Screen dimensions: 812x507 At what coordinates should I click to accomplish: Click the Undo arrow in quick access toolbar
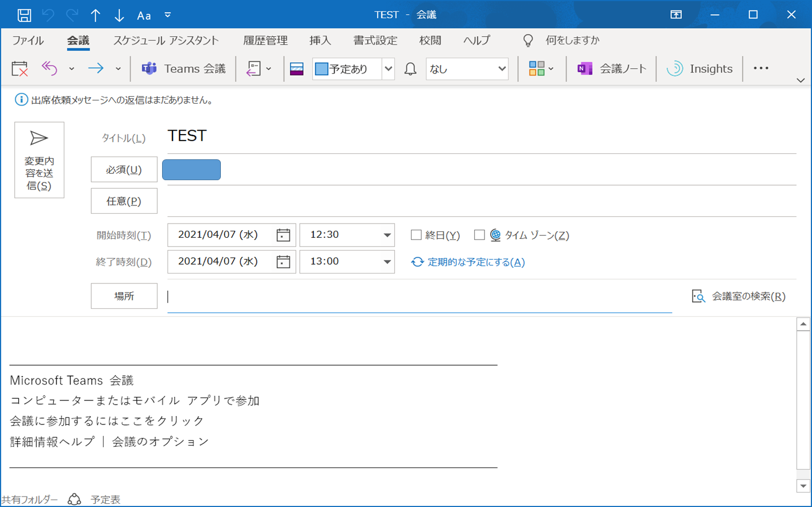coord(48,15)
